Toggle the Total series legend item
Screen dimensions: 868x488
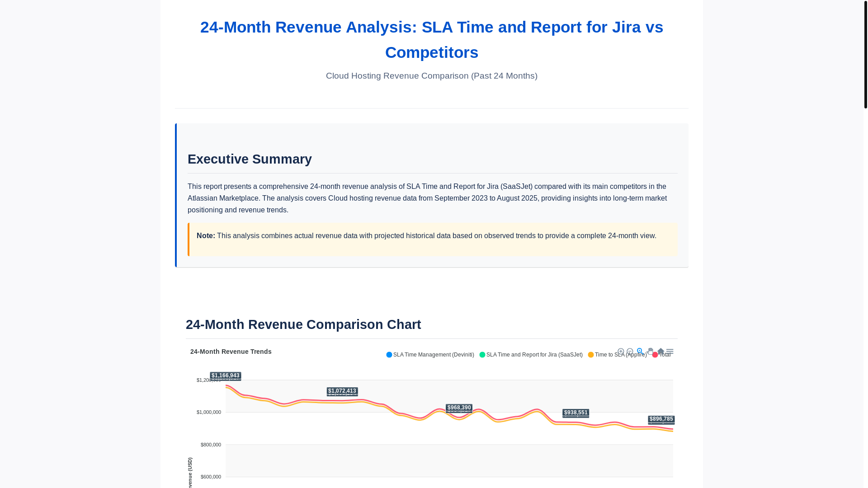[x=661, y=355]
